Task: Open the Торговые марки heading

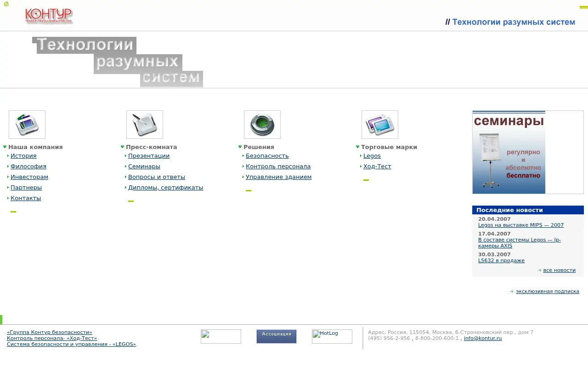Action: [389, 147]
